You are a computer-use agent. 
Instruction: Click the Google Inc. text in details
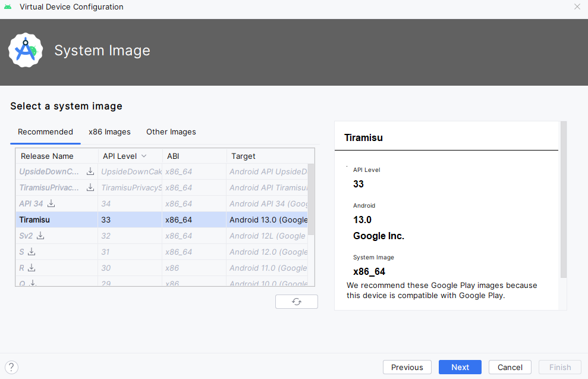pyautogui.click(x=378, y=236)
